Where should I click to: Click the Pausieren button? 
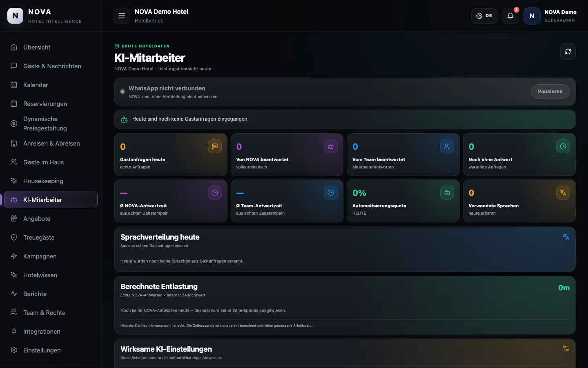coord(550,92)
